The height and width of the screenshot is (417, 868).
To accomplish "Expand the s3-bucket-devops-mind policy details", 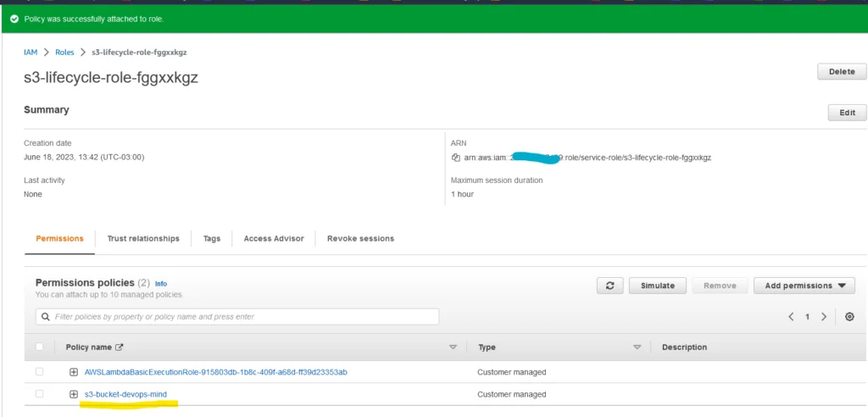I will (x=74, y=394).
